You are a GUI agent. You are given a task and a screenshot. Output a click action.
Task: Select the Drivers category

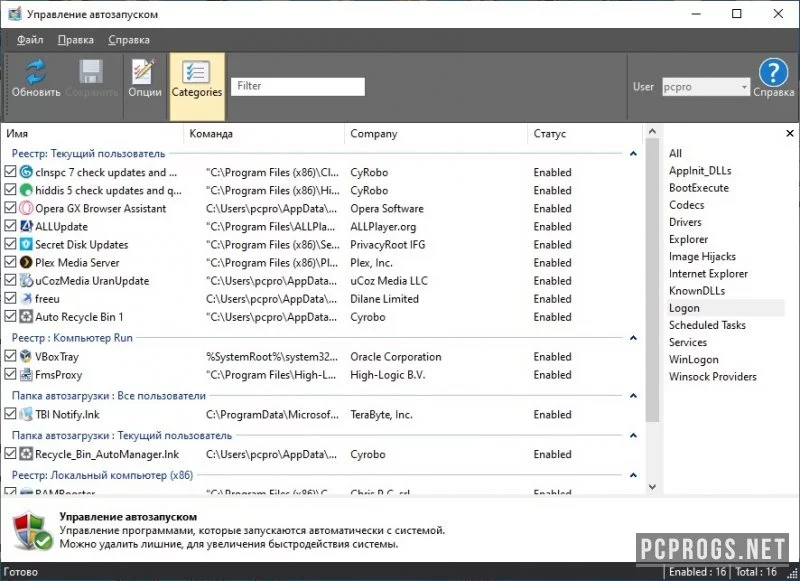[685, 222]
